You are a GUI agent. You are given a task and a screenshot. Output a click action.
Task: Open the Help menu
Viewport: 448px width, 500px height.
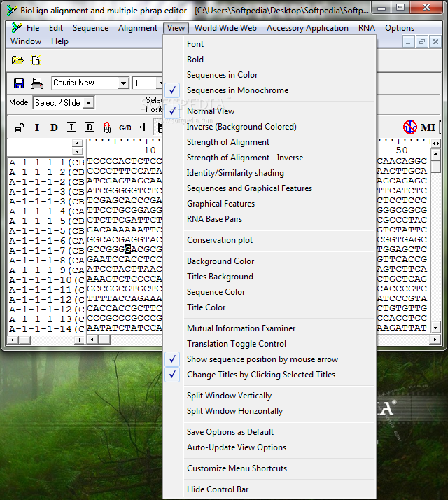tap(59, 41)
